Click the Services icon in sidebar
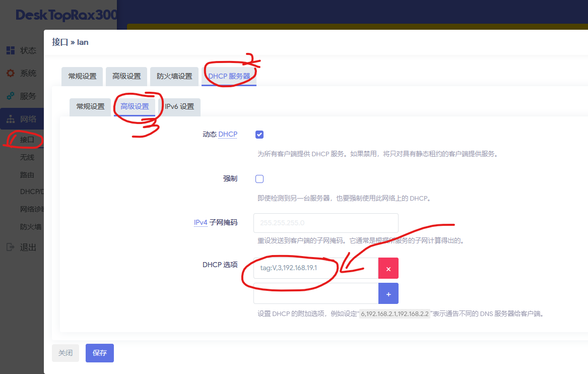Screen dimensions: 588x374 click(10, 96)
